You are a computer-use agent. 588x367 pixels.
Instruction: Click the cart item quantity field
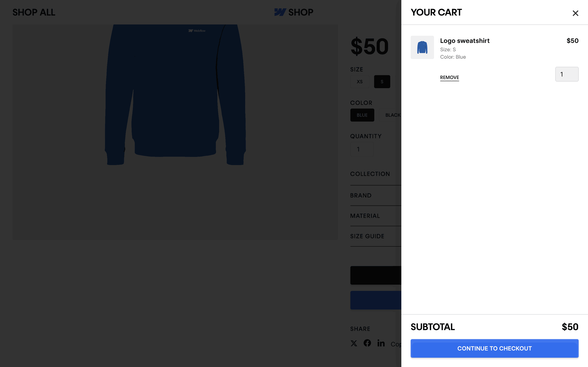(567, 74)
